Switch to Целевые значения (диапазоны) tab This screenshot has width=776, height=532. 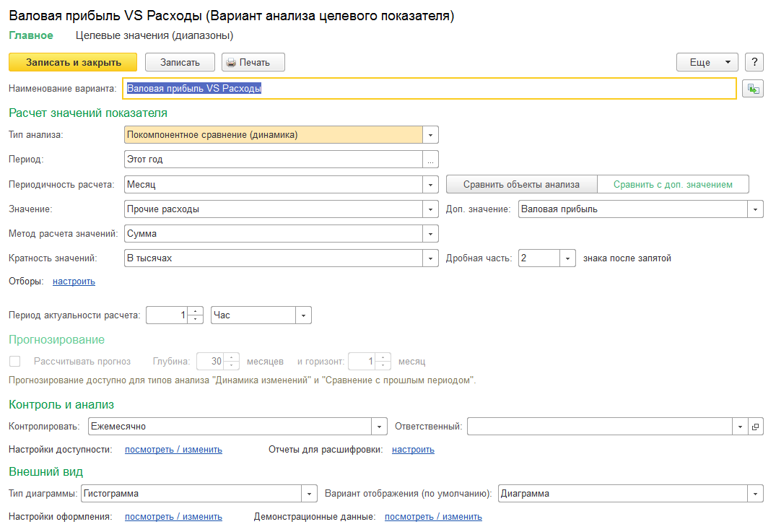[154, 35]
